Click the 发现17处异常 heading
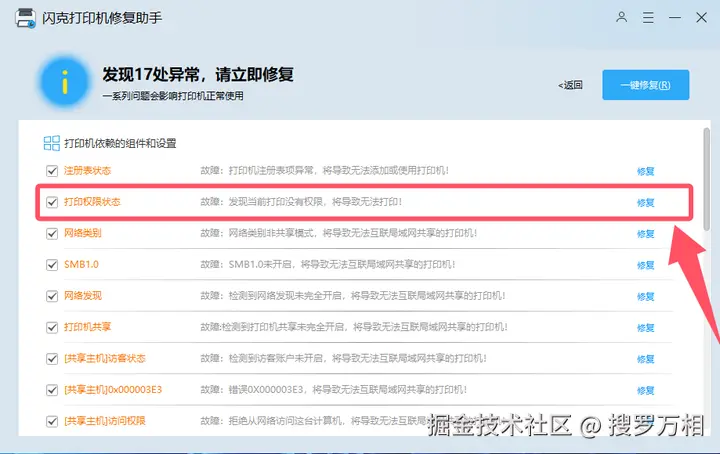Image resolution: width=720 pixels, height=454 pixels. (198, 74)
